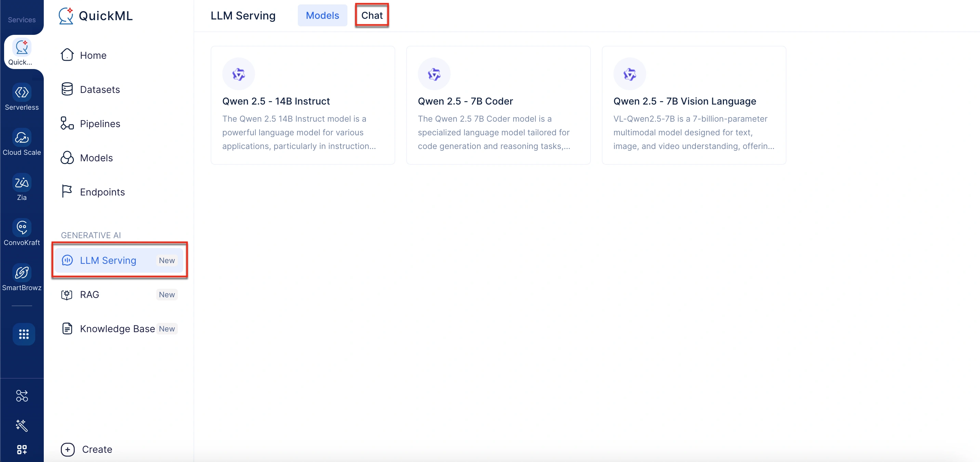Click the Datasets database icon
Screen dimensions: 980x462
[x=67, y=89]
